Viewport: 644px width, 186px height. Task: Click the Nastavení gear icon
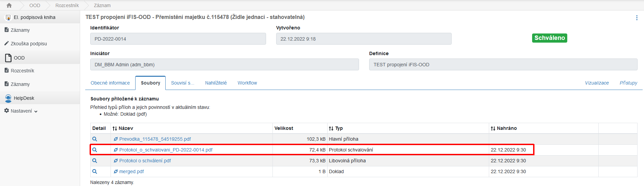(6, 111)
